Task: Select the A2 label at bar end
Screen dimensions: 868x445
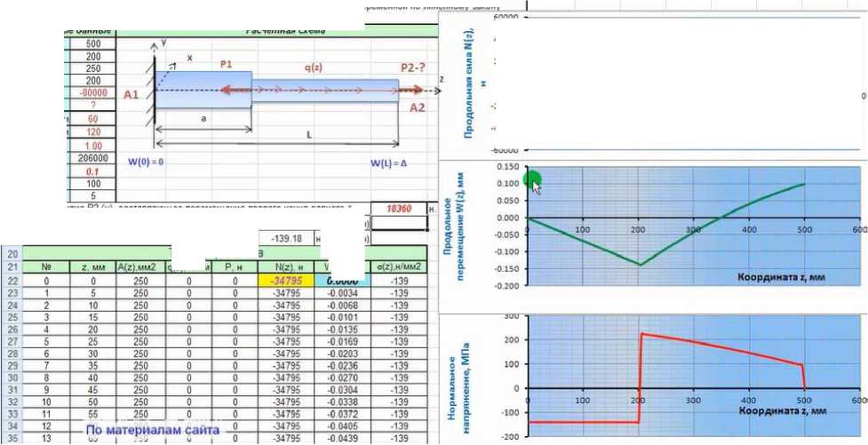Action: tap(418, 108)
